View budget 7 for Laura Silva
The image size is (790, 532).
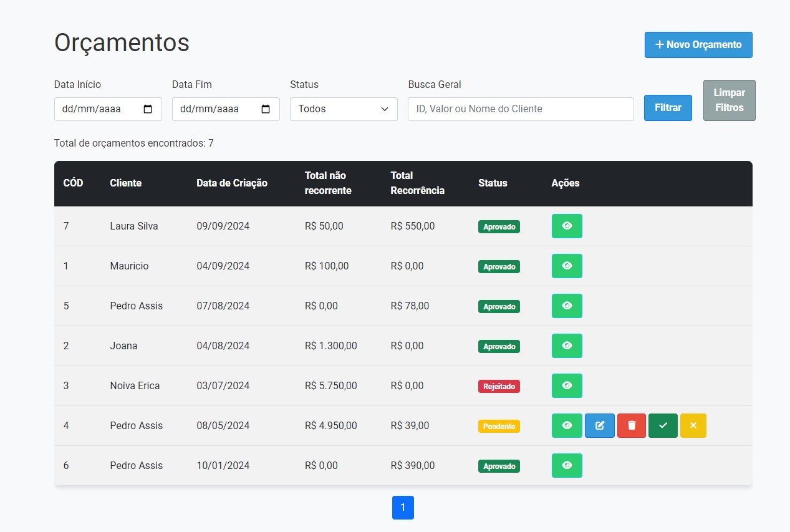tap(567, 226)
